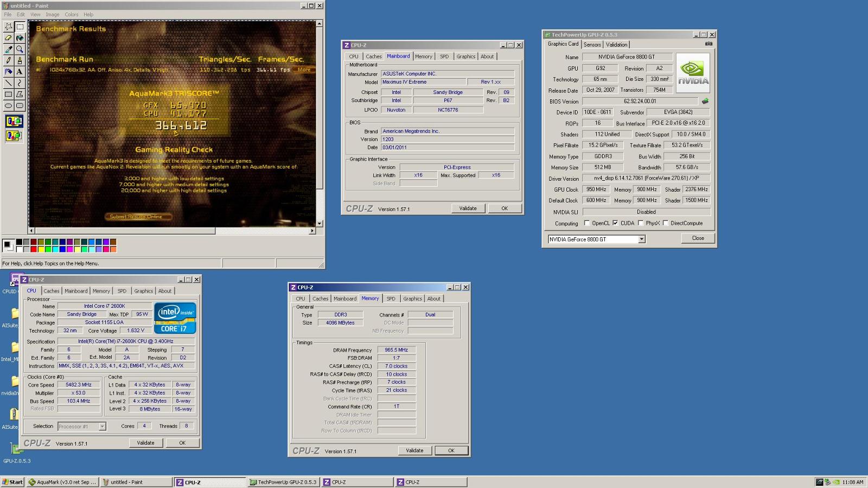
Task: Click Validate in CPU-Z Memory window
Action: point(414,451)
